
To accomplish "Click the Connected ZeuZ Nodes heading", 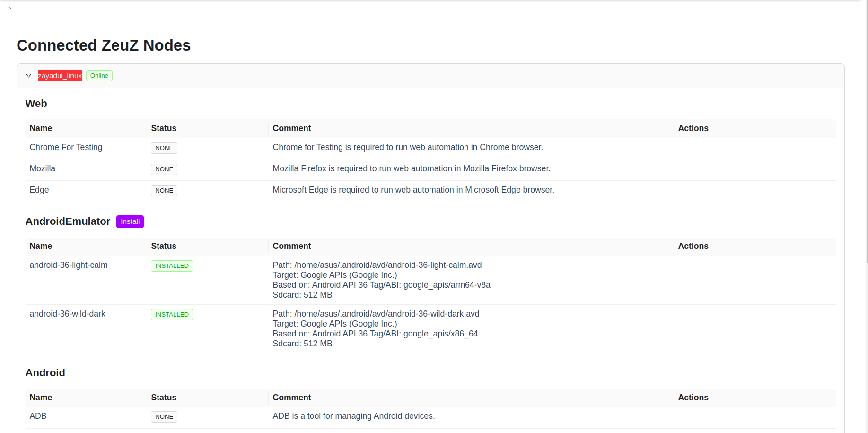I will (x=104, y=45).
